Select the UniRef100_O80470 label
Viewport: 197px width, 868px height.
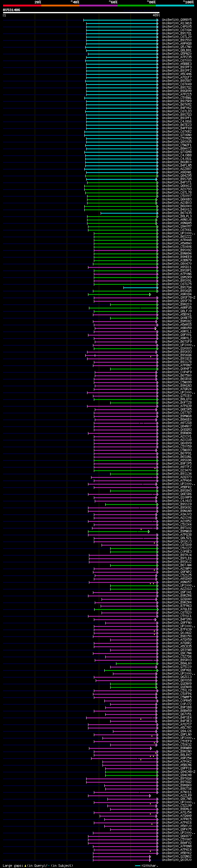(176, 264)
